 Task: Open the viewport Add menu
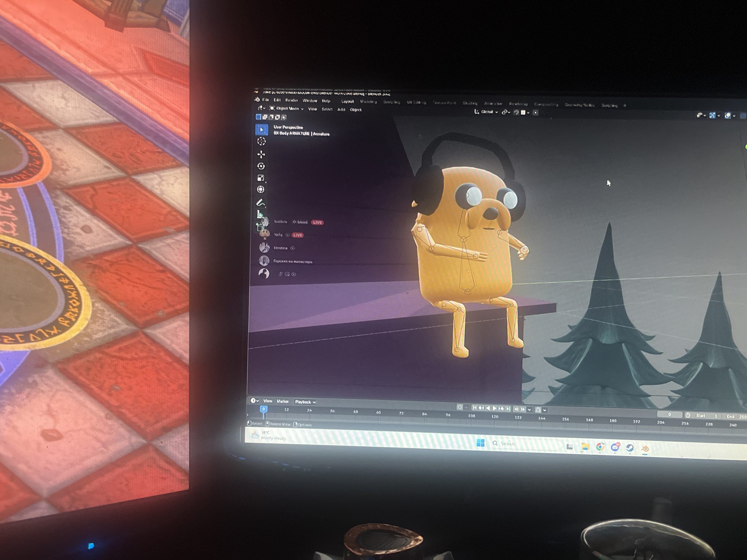pos(341,109)
